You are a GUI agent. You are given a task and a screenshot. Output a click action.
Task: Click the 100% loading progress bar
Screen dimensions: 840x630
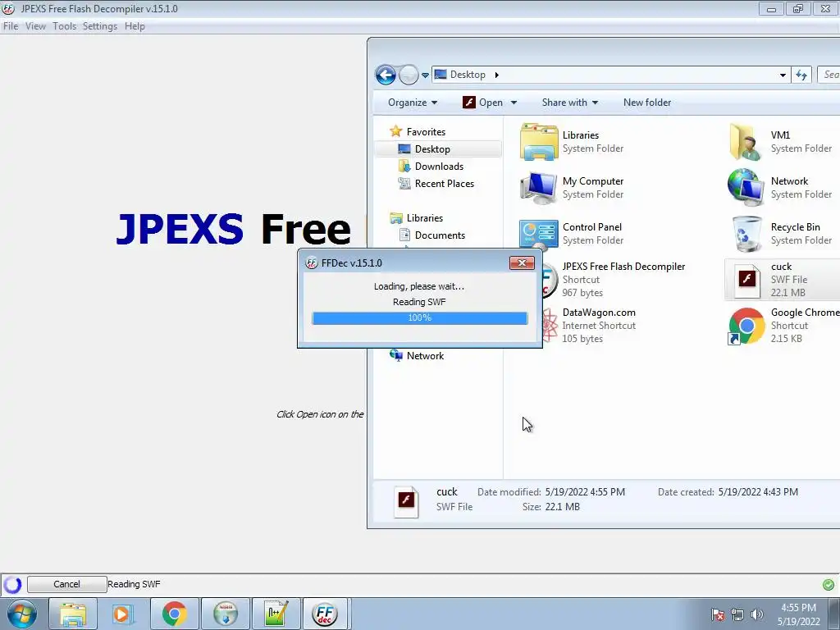(x=419, y=317)
